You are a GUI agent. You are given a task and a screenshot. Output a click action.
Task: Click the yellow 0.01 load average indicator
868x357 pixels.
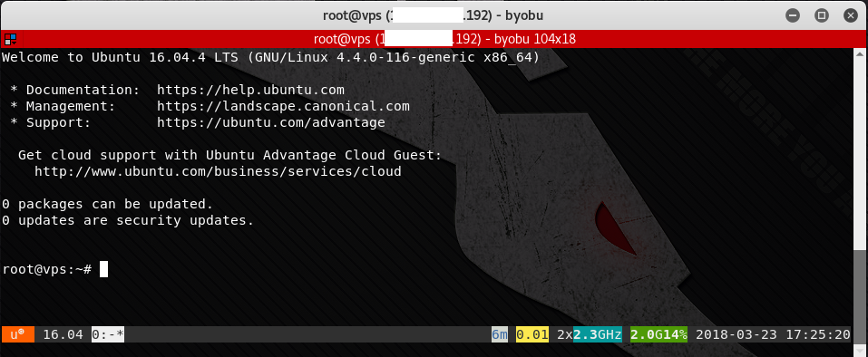tap(532, 334)
